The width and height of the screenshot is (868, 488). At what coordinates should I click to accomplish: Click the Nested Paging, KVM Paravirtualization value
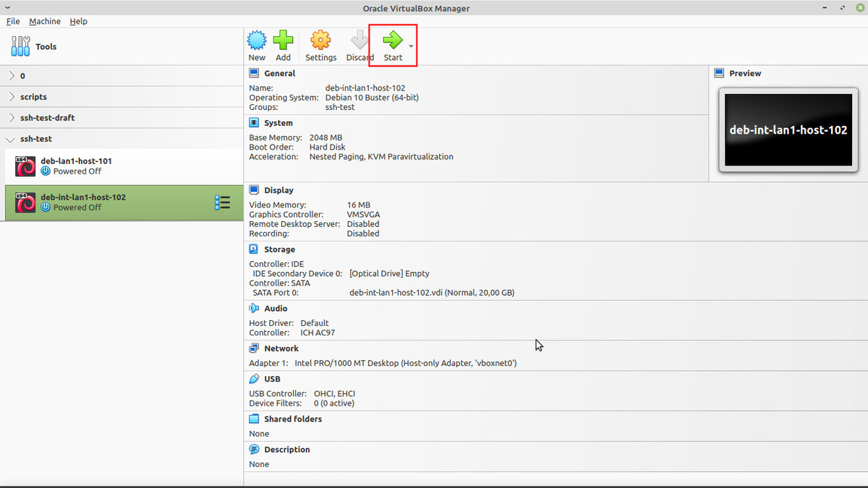click(x=381, y=156)
